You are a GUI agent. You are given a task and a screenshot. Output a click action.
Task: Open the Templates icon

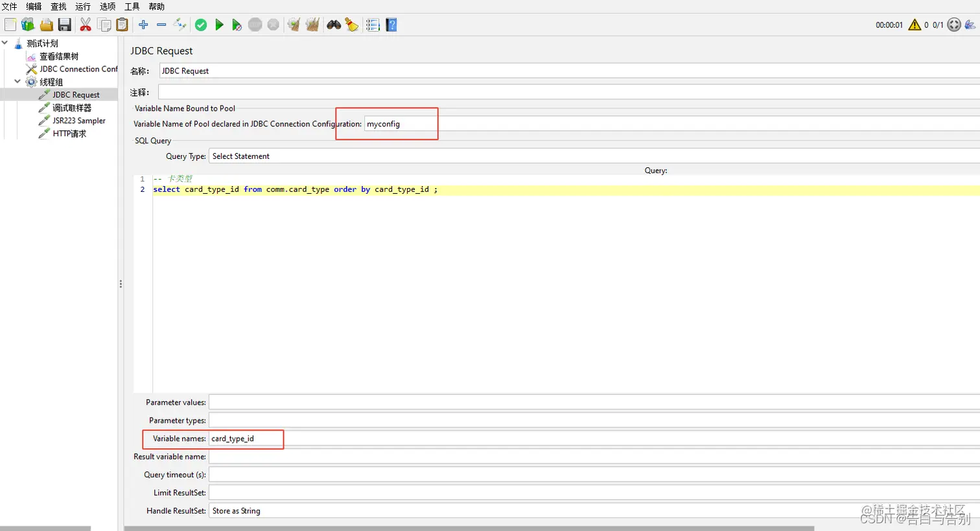(28, 25)
